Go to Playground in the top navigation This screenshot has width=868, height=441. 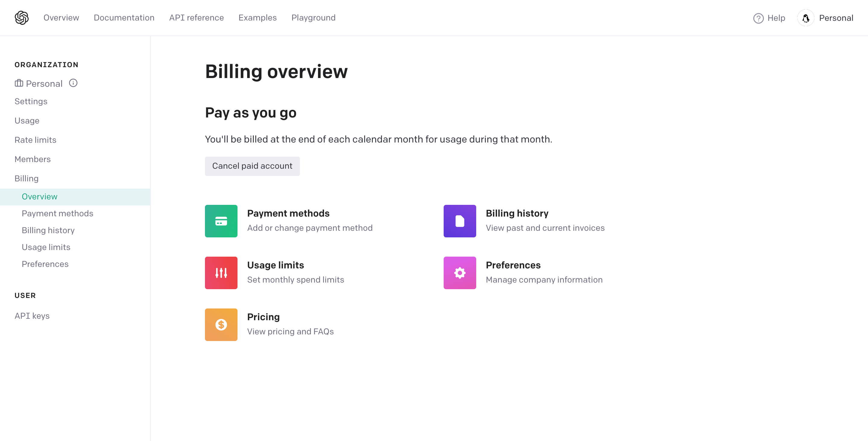pyautogui.click(x=313, y=17)
